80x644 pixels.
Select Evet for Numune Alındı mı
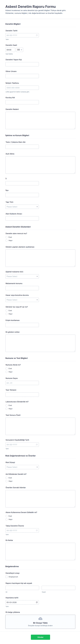(x=7, y=368)
